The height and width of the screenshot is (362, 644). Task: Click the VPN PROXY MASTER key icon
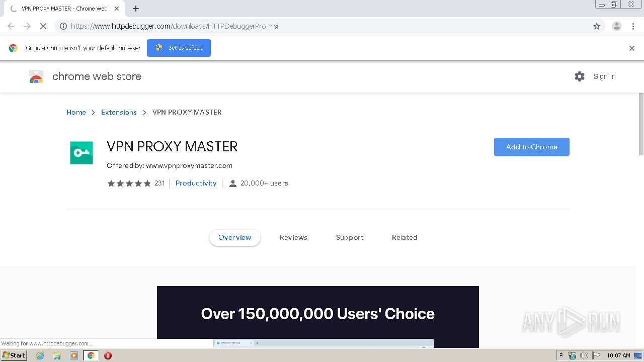point(82,153)
